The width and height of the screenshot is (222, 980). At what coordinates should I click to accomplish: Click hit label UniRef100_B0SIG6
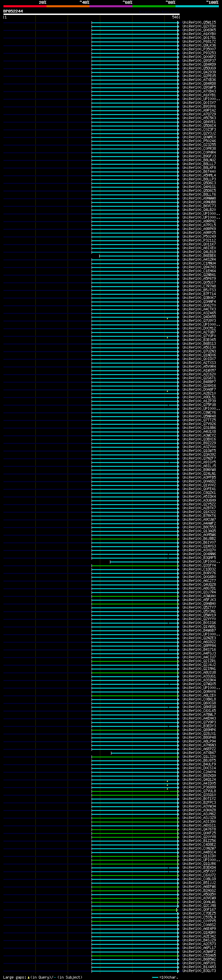click(199, 623)
